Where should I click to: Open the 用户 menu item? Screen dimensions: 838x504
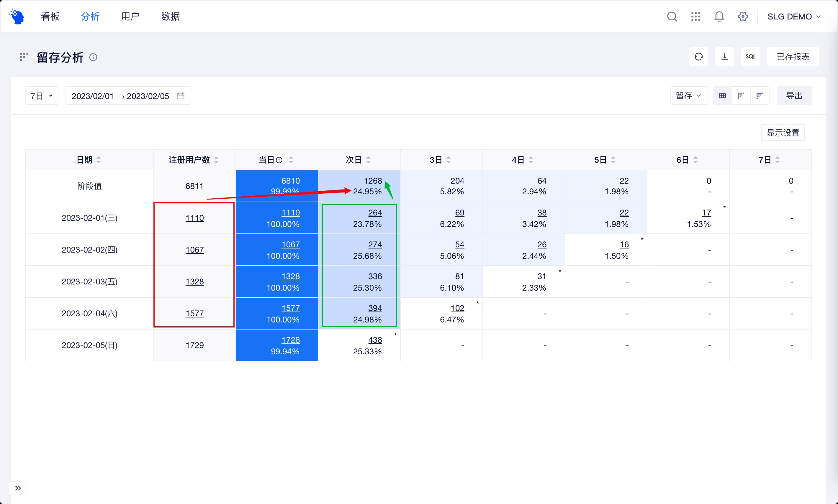tap(130, 16)
